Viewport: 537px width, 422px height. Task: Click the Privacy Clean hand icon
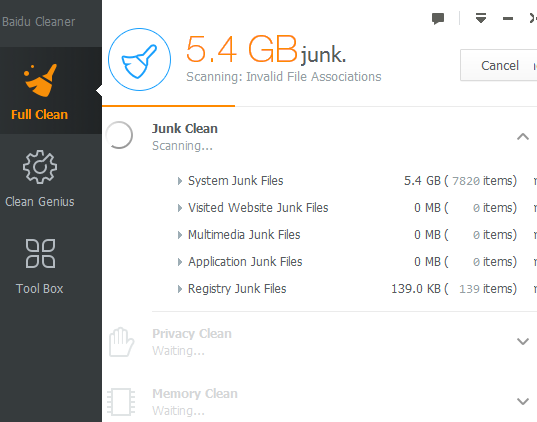(121, 342)
